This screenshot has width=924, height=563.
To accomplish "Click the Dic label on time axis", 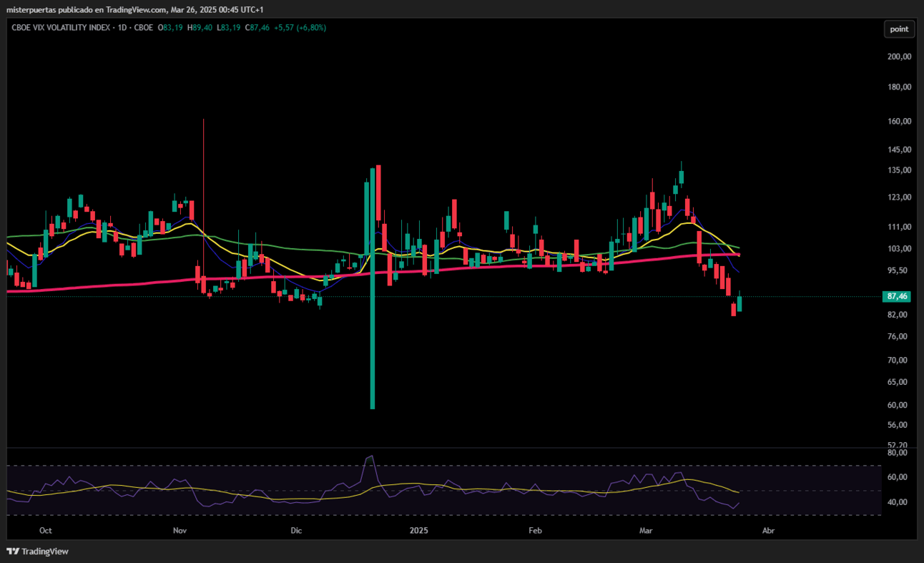I will tap(297, 531).
